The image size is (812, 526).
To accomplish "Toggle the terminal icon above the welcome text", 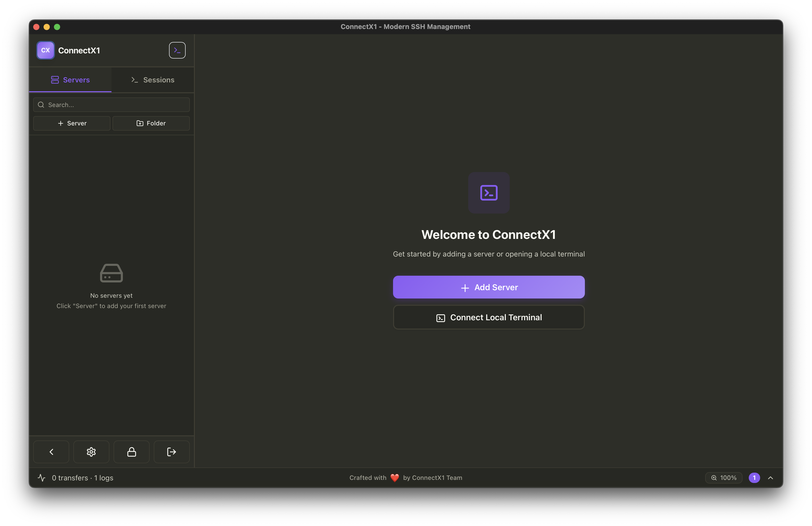I will 488,193.
